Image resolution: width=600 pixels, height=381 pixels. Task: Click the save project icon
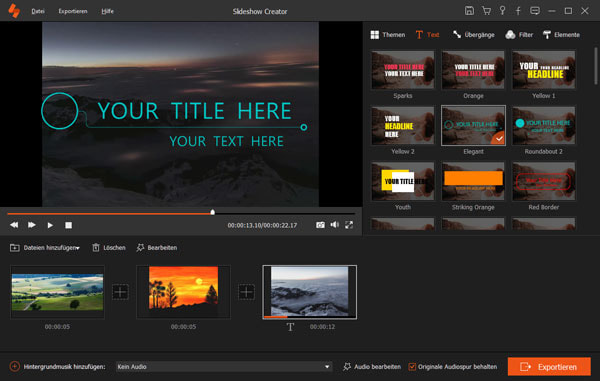[x=469, y=11]
